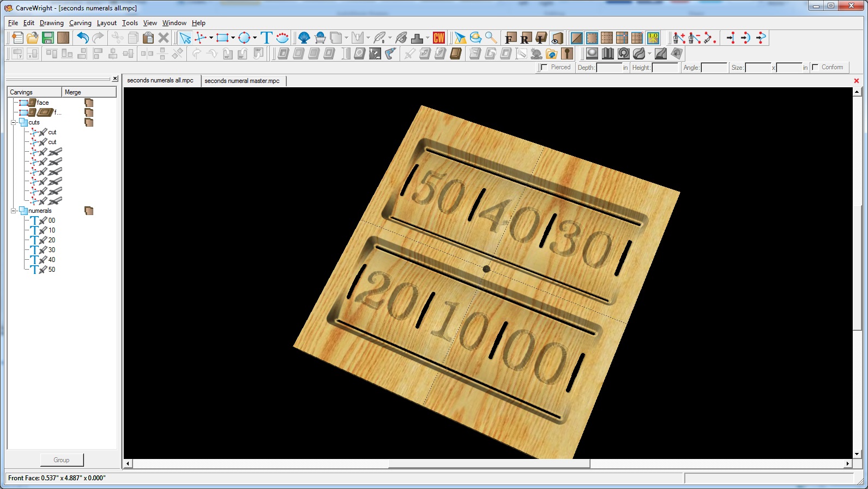This screenshot has height=489, width=868.
Task: Open the Tools menu
Action: tap(130, 23)
